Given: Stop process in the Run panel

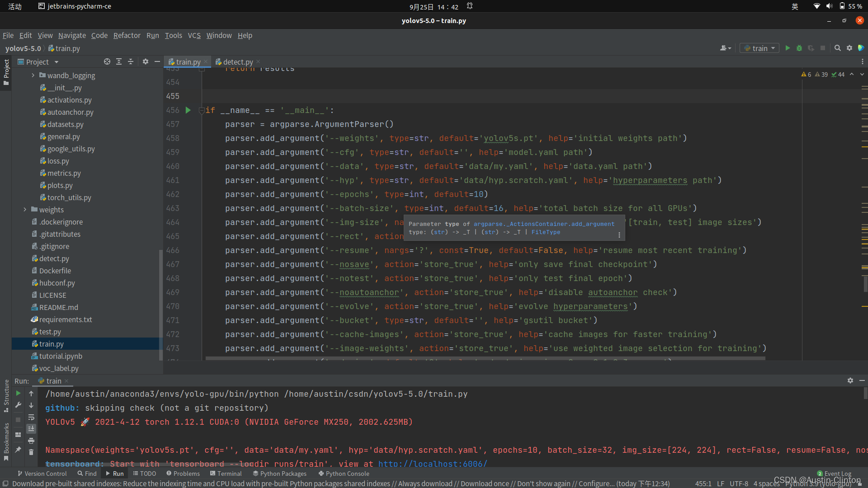Looking at the screenshot, I should click(18, 420).
